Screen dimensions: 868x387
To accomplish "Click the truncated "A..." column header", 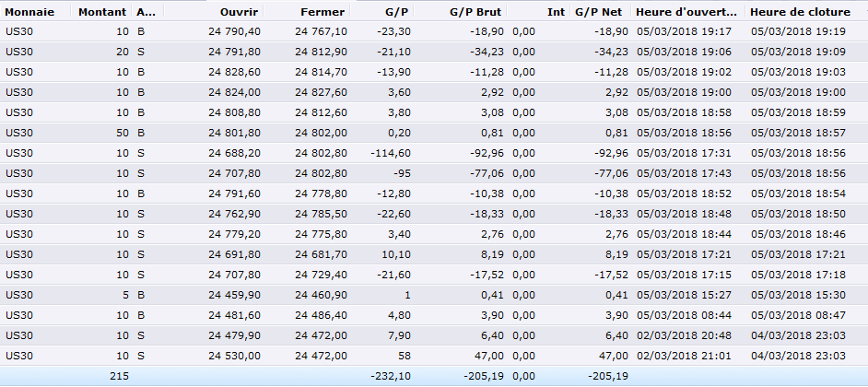I will pyautogui.click(x=146, y=12).
